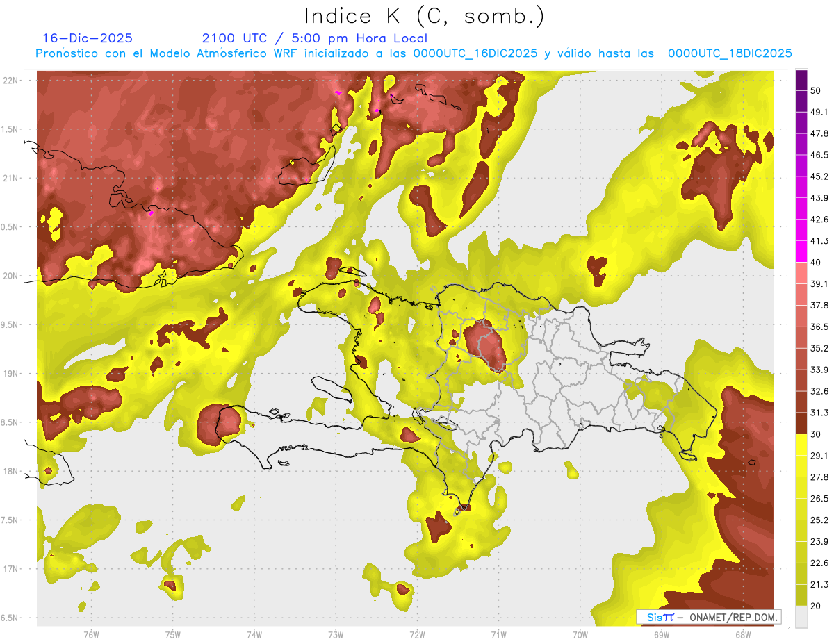Click the dark brown color bar segment between 30 and 31.3
Viewport: 834px width, 644px height.
coord(801,424)
